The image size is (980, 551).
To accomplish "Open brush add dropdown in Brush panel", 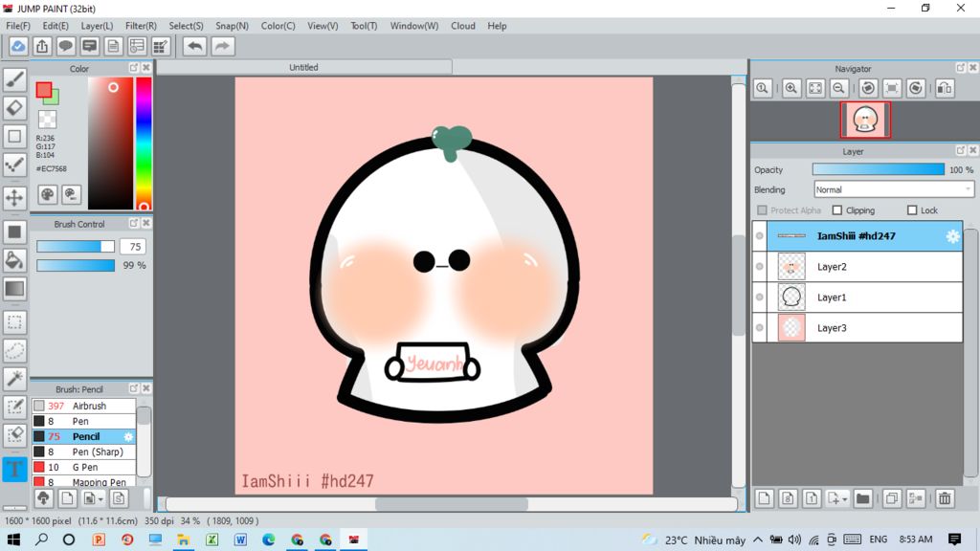I will coord(100,499).
